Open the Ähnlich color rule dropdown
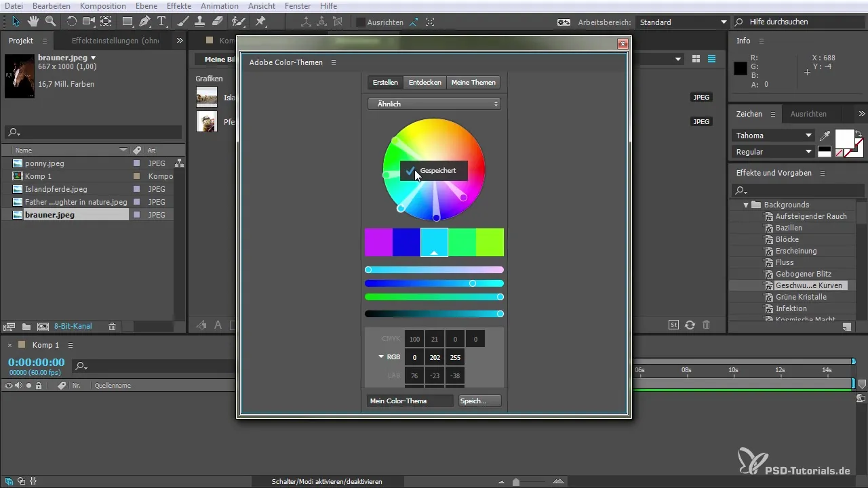 tap(434, 104)
